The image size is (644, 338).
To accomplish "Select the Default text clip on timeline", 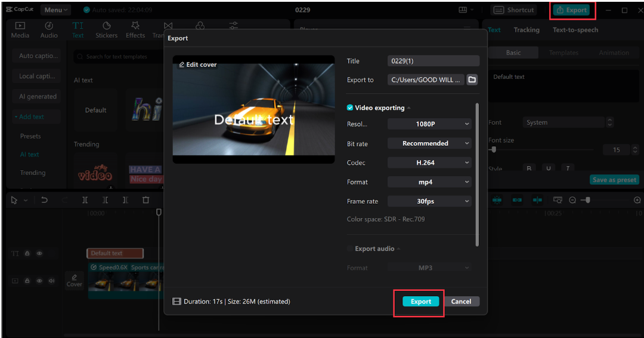I will pos(115,253).
